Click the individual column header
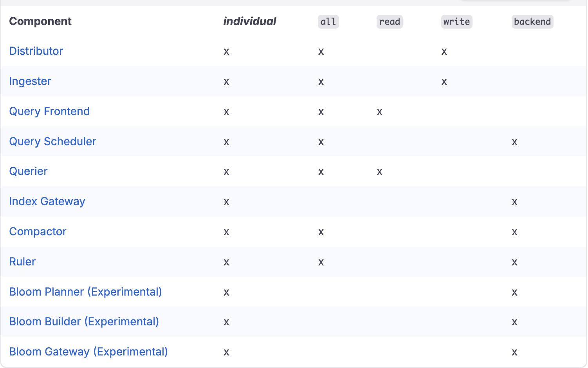 tap(250, 21)
